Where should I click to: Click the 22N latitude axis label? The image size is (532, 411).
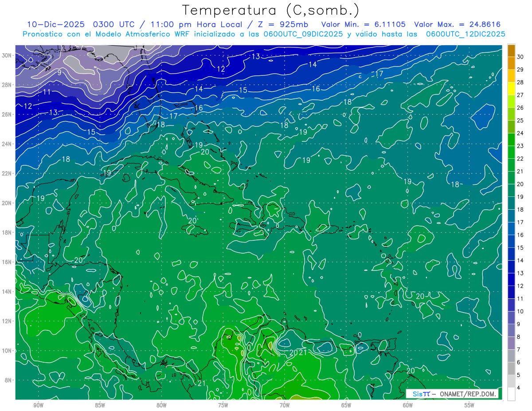7,173
